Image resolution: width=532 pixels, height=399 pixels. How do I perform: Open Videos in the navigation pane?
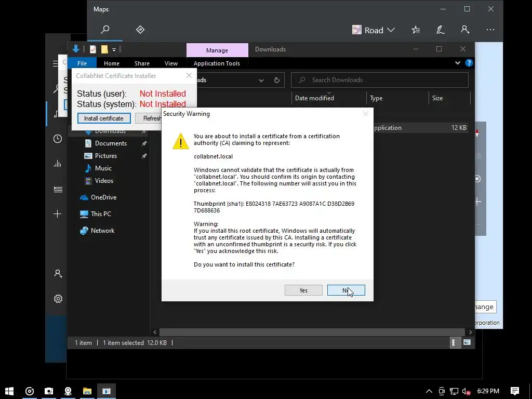[x=104, y=180]
